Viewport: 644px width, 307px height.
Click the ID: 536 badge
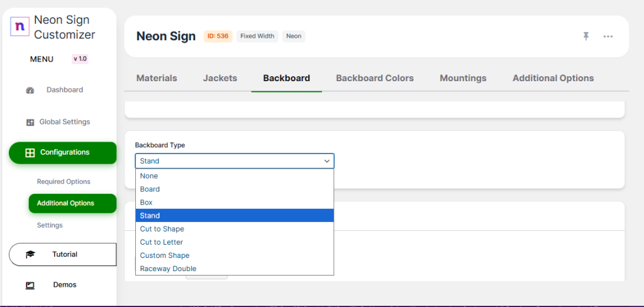pos(218,36)
